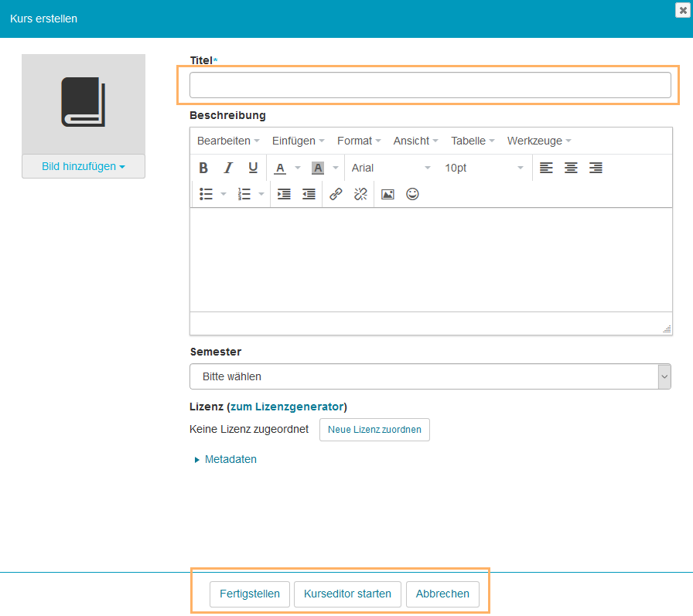The width and height of the screenshot is (693, 616).
Task: Click the editor resize handle
Action: (667, 329)
